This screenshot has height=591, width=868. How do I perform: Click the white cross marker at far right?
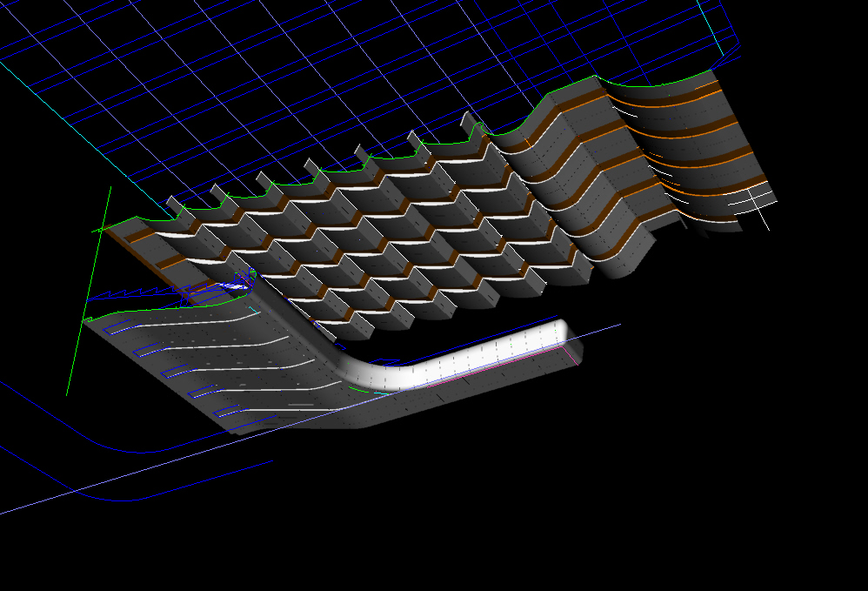756,210
